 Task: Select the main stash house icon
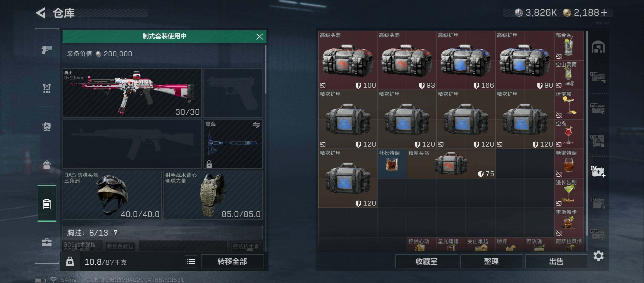point(598,47)
